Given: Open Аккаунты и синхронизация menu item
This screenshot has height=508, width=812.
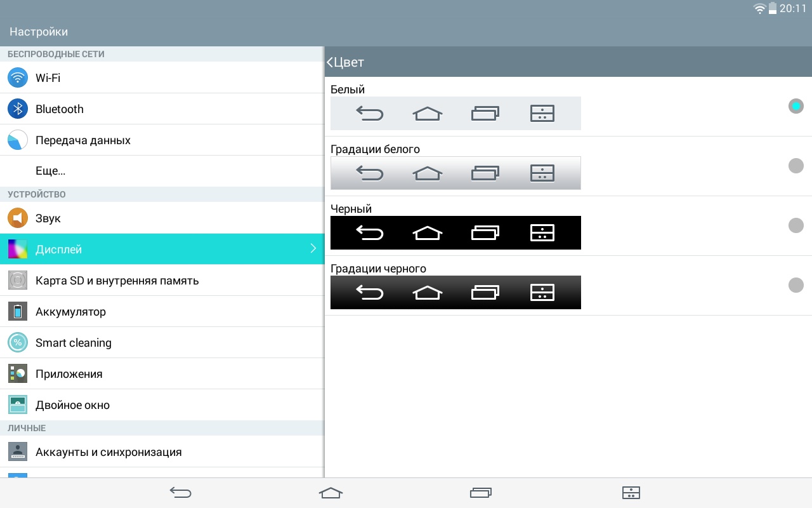Looking at the screenshot, I should click(x=108, y=451).
